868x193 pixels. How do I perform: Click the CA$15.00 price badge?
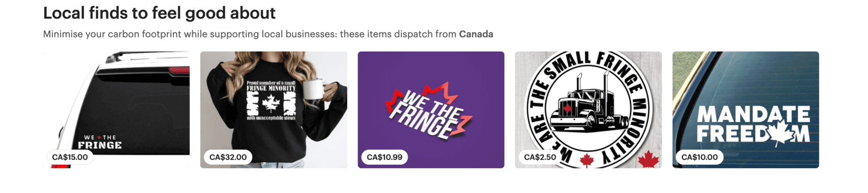[70, 157]
